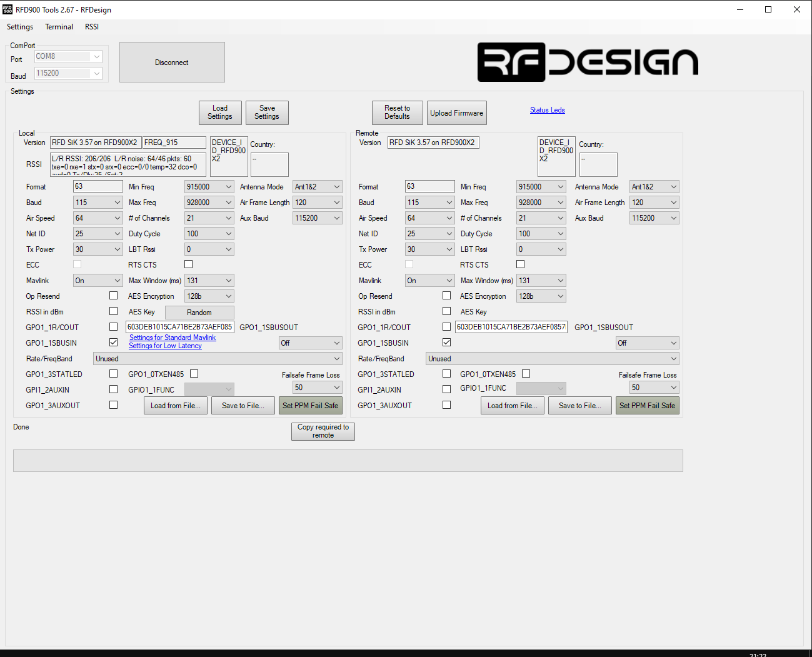812x657 pixels.
Task: Expand Local Air Frame Length dropdown
Action: point(318,203)
